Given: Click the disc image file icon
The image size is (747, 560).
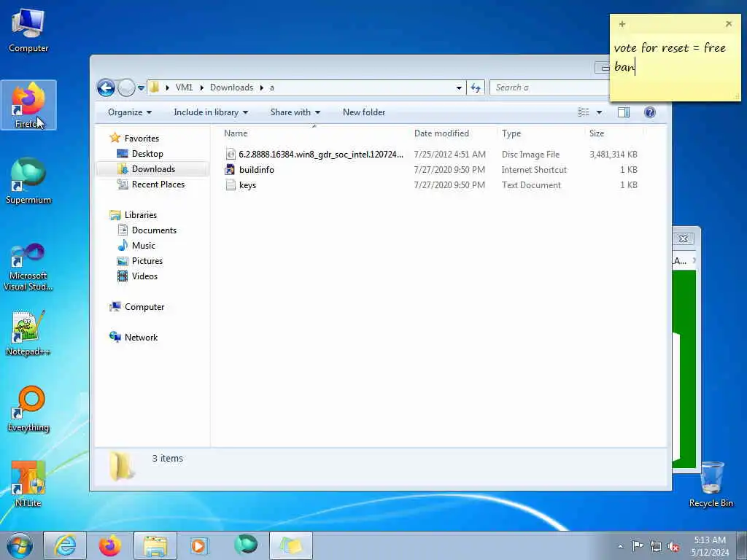Looking at the screenshot, I should (x=231, y=155).
